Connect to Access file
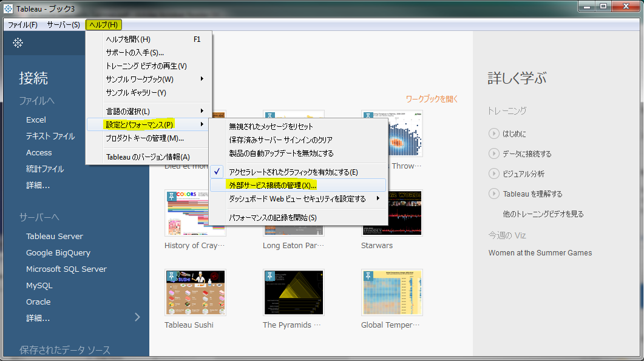 [x=39, y=152]
